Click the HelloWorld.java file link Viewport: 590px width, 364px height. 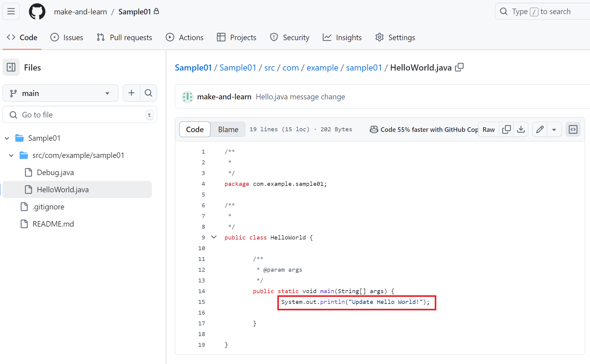click(62, 189)
